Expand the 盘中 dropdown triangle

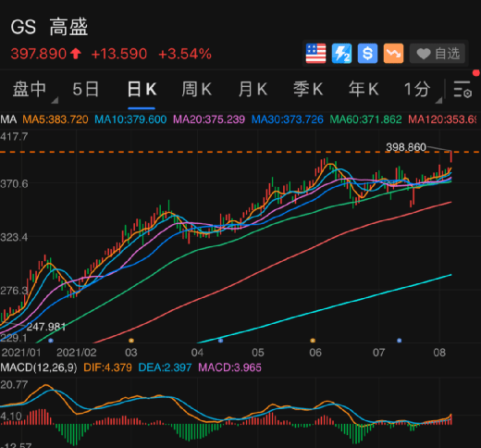pos(55,100)
